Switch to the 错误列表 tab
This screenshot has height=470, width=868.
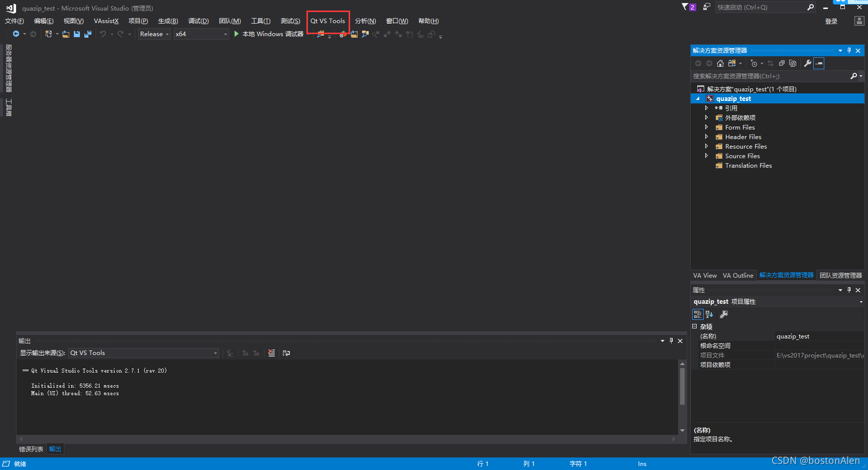coord(31,449)
